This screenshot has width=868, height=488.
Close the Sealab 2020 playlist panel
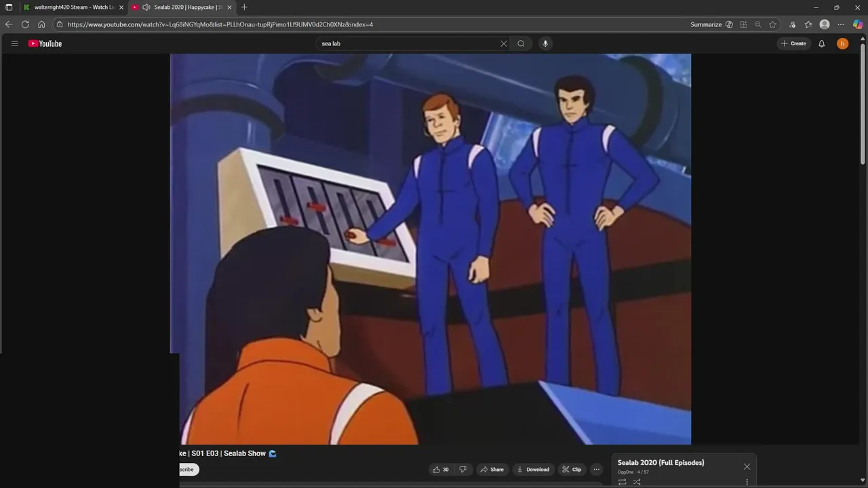pos(747,466)
